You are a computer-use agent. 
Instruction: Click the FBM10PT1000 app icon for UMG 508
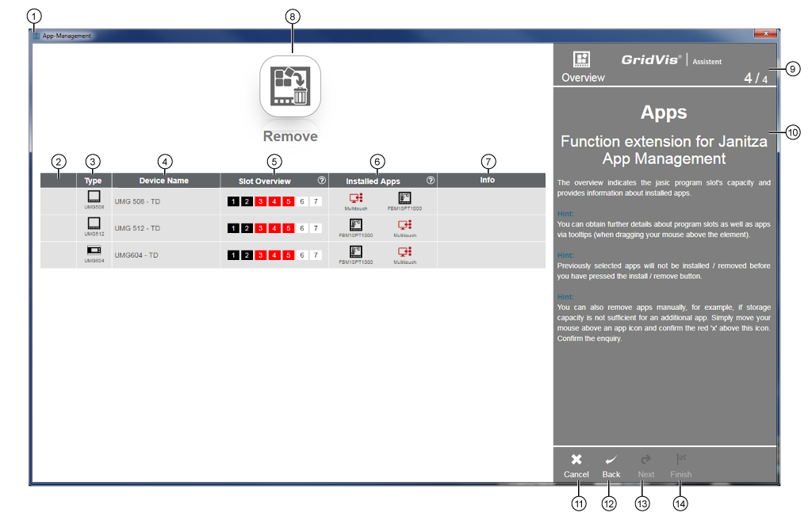[404, 199]
